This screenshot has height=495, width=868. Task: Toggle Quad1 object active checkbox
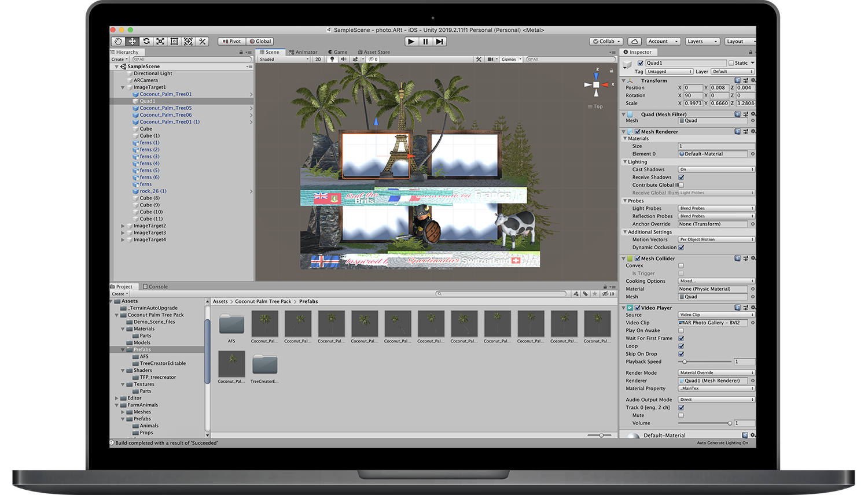coord(640,63)
